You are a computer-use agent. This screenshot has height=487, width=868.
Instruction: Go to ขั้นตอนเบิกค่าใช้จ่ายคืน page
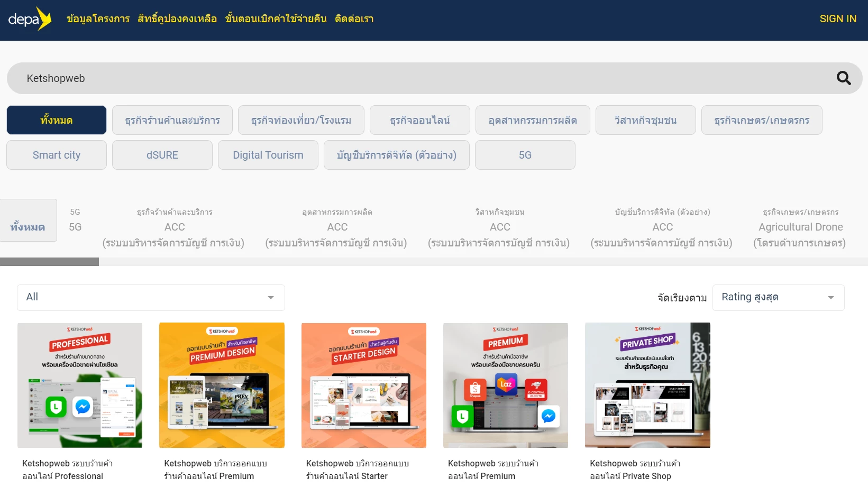point(276,19)
